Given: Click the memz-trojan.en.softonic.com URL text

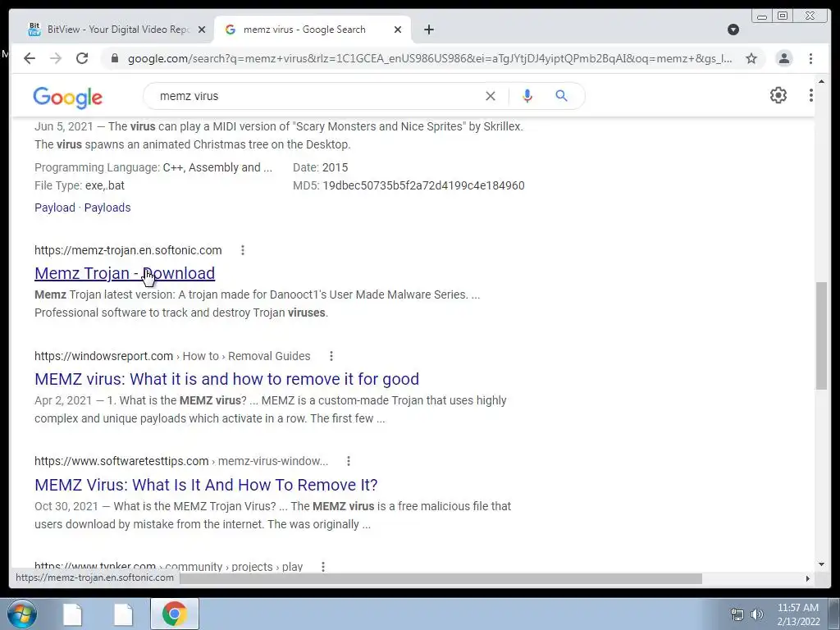Looking at the screenshot, I should [x=128, y=250].
